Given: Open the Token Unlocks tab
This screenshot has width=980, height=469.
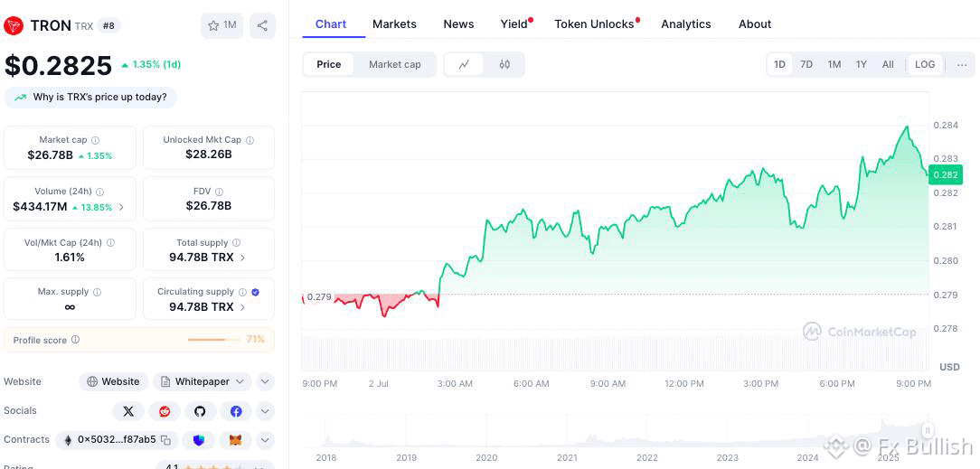Looking at the screenshot, I should tap(594, 24).
